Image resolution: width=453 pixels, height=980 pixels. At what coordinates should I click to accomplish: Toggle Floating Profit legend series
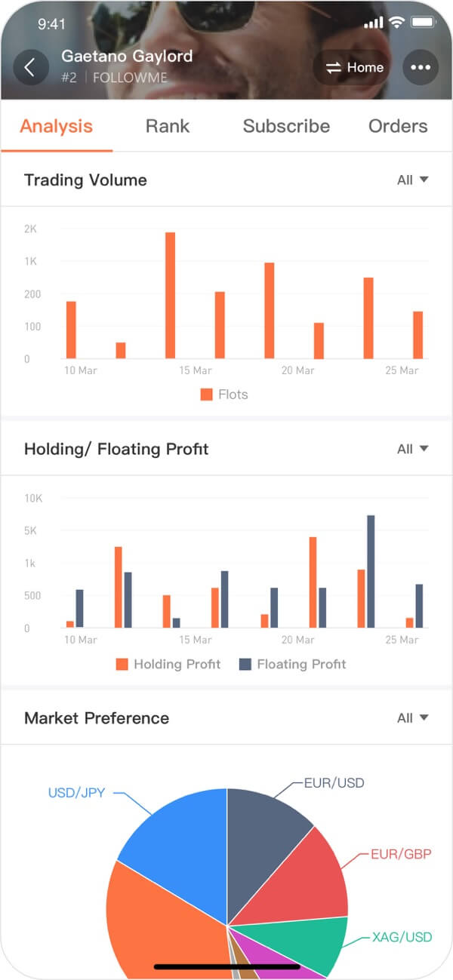coord(292,664)
